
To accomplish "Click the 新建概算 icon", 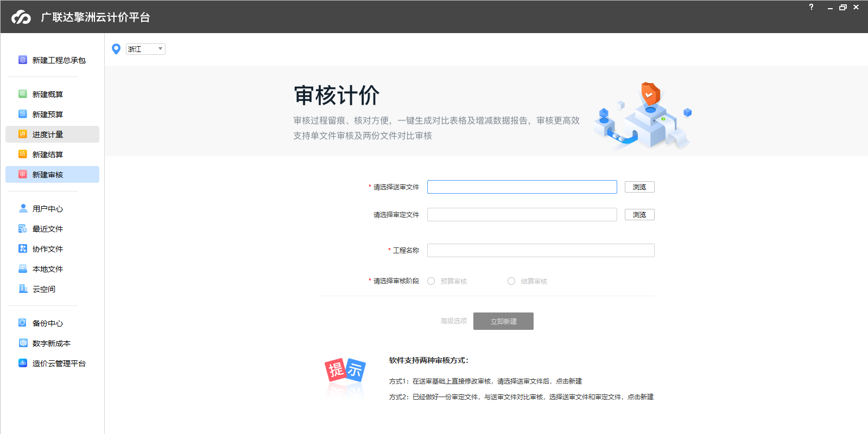I will [23, 94].
